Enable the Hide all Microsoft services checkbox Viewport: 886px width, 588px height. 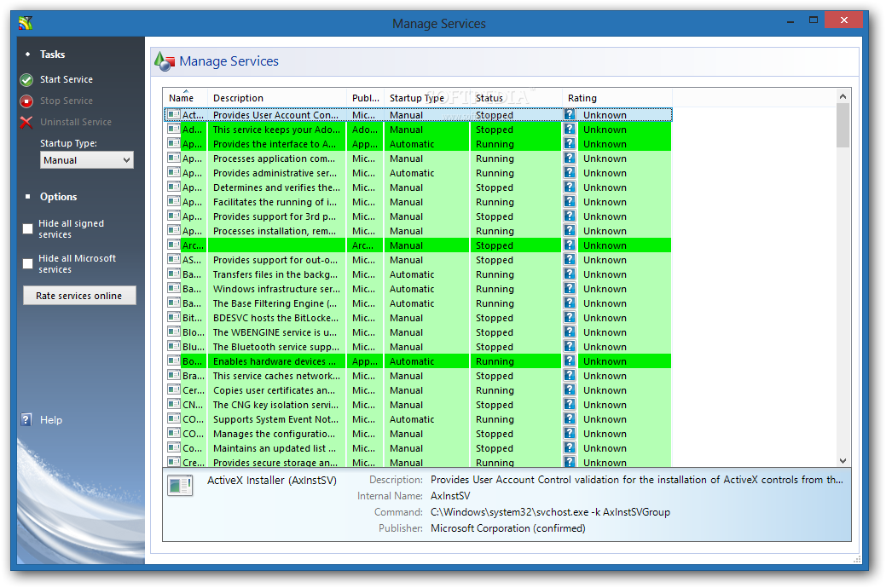(27, 264)
